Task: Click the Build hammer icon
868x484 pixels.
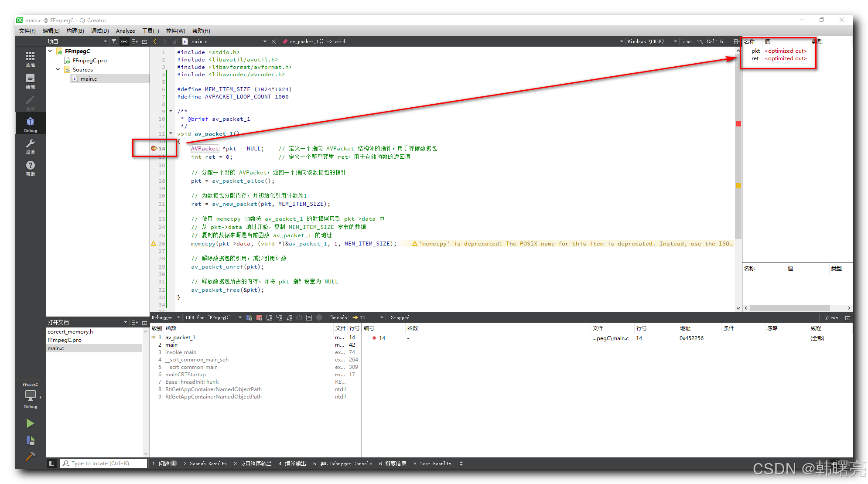Action: click(x=30, y=456)
